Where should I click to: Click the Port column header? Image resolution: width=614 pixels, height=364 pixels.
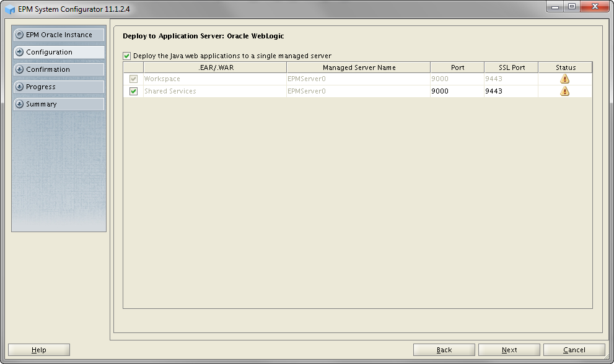(457, 67)
